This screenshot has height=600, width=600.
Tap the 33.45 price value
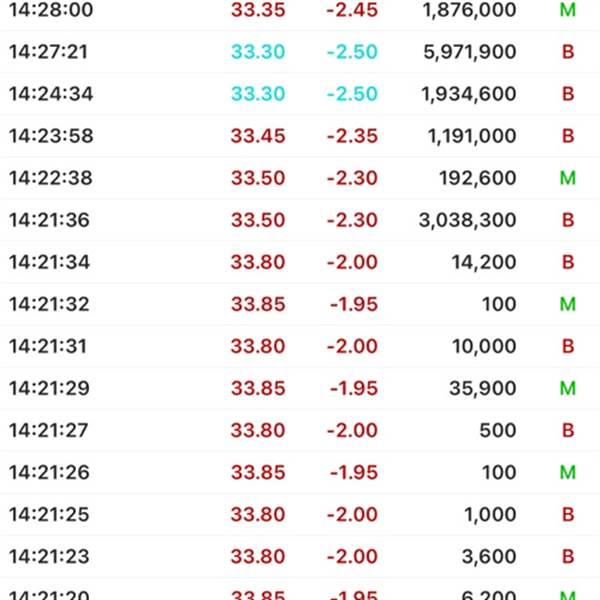tap(258, 136)
